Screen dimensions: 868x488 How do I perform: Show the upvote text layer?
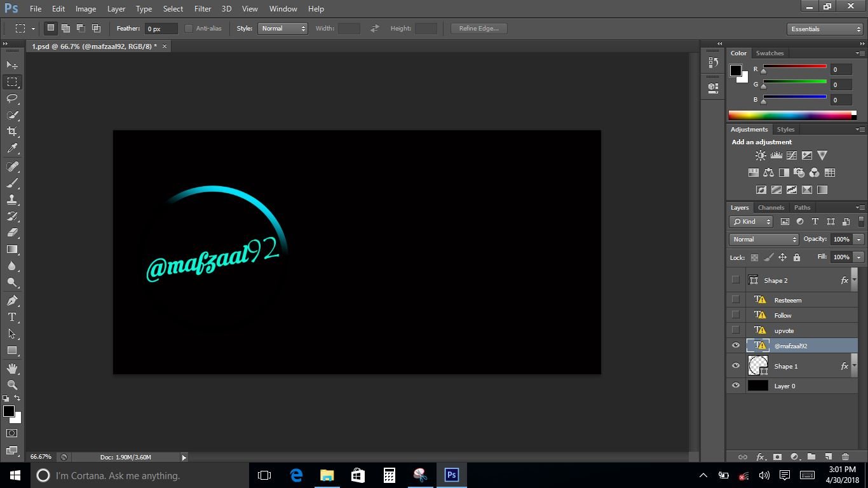click(x=736, y=330)
